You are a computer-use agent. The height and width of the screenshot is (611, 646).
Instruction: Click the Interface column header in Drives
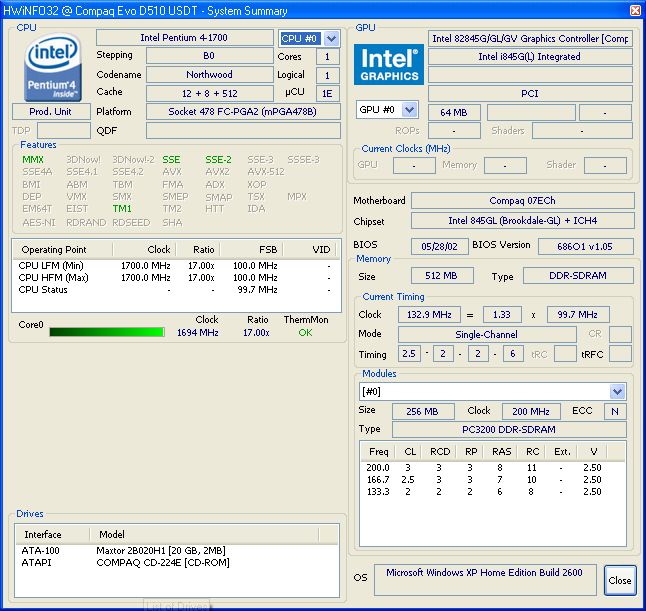click(x=43, y=534)
